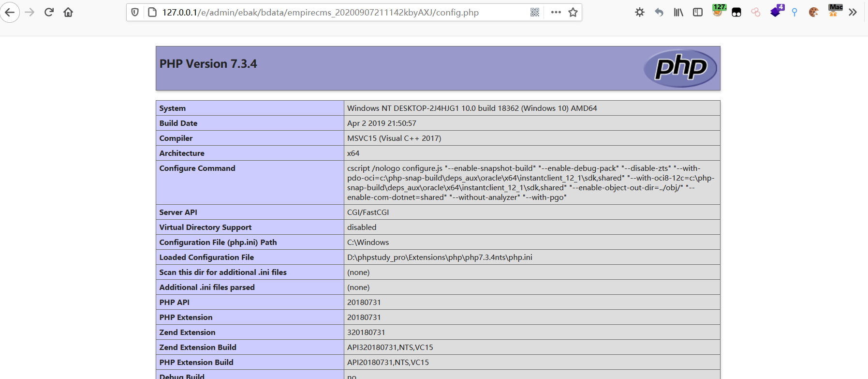Click the browser back arrow button

10,12
